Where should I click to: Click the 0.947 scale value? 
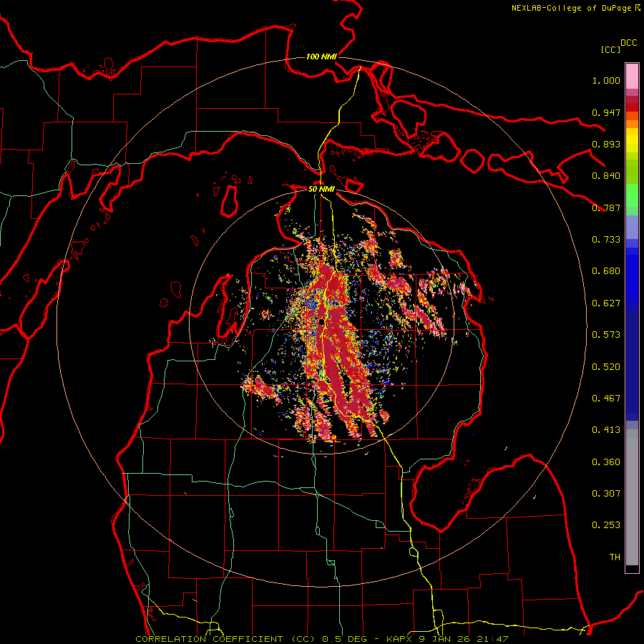point(606,112)
